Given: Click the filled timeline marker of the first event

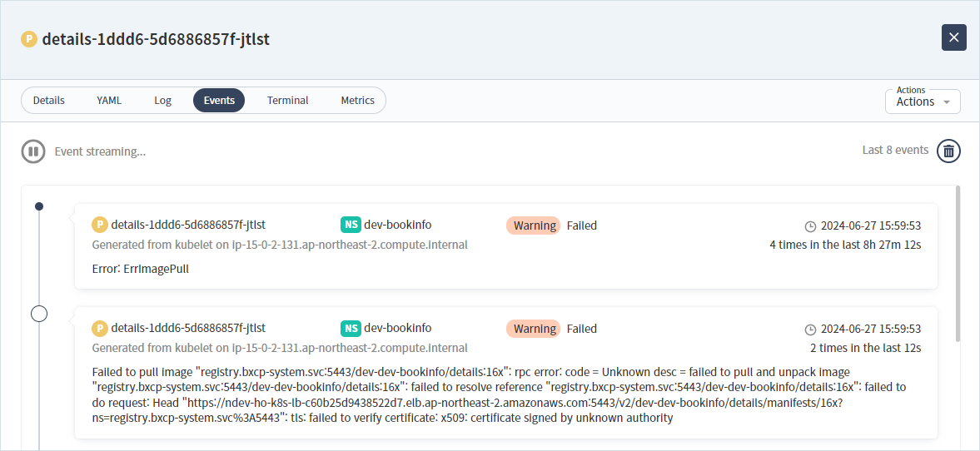Looking at the screenshot, I should (x=39, y=206).
